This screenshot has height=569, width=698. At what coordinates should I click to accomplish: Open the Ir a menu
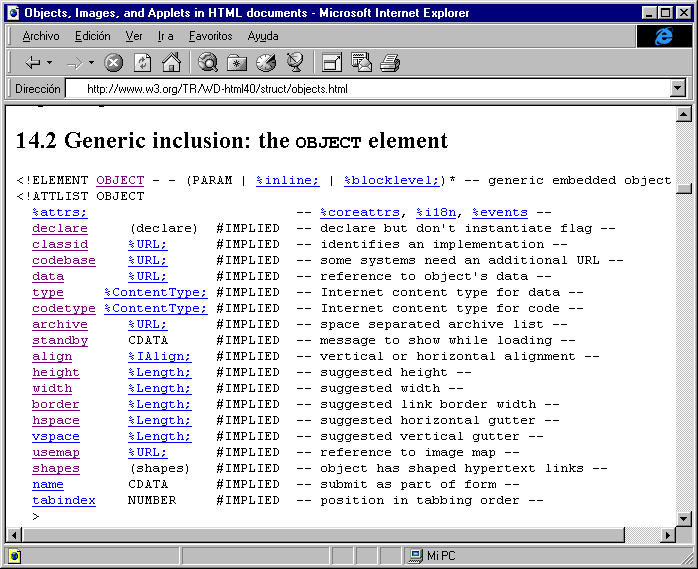[x=165, y=36]
